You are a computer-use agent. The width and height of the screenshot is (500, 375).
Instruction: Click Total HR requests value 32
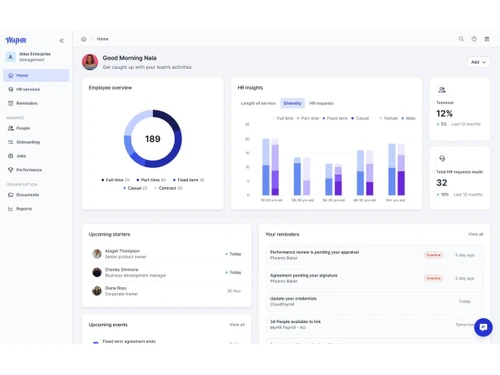[442, 183]
